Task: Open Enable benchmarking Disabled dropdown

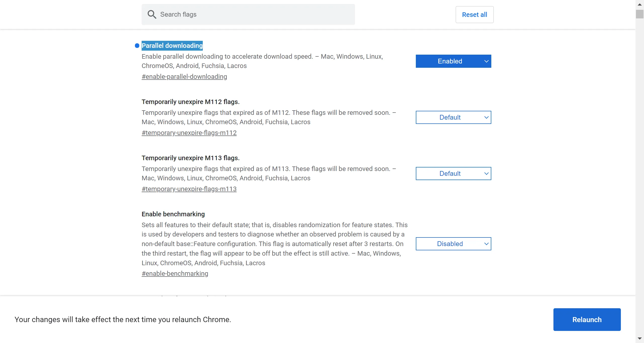Action: [450, 244]
